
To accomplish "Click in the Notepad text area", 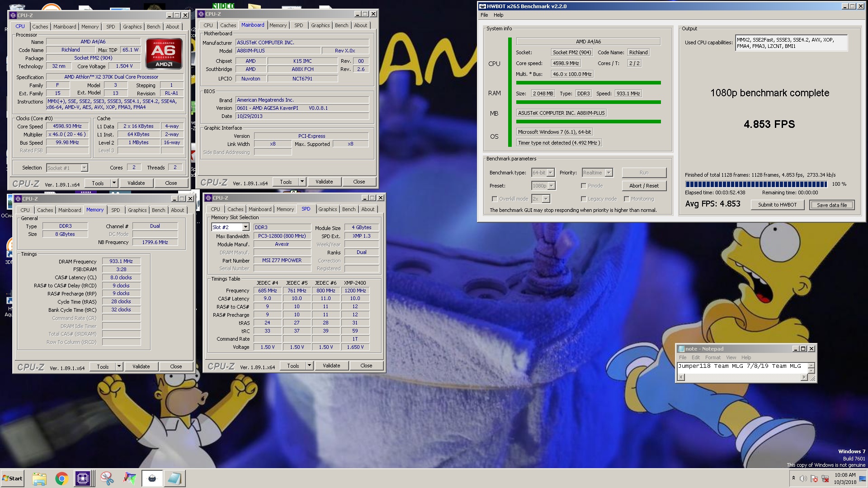I will tap(742, 368).
